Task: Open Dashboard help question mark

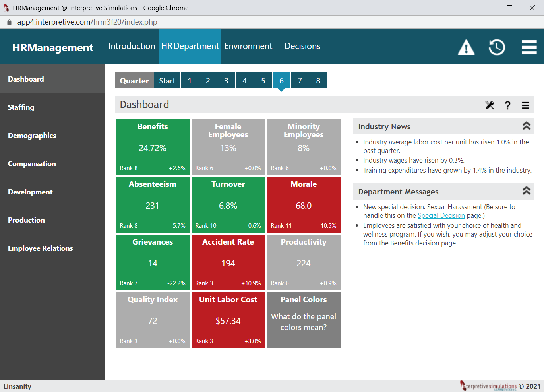Action: tap(507, 105)
